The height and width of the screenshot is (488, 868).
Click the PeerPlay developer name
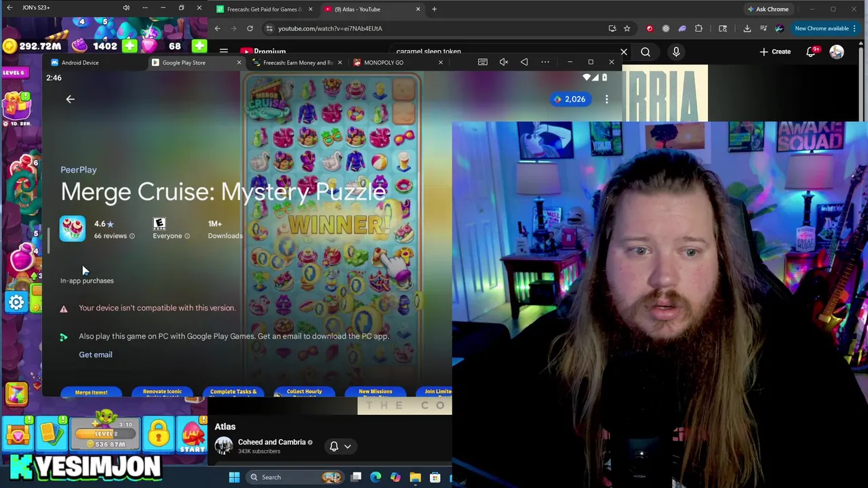(79, 169)
